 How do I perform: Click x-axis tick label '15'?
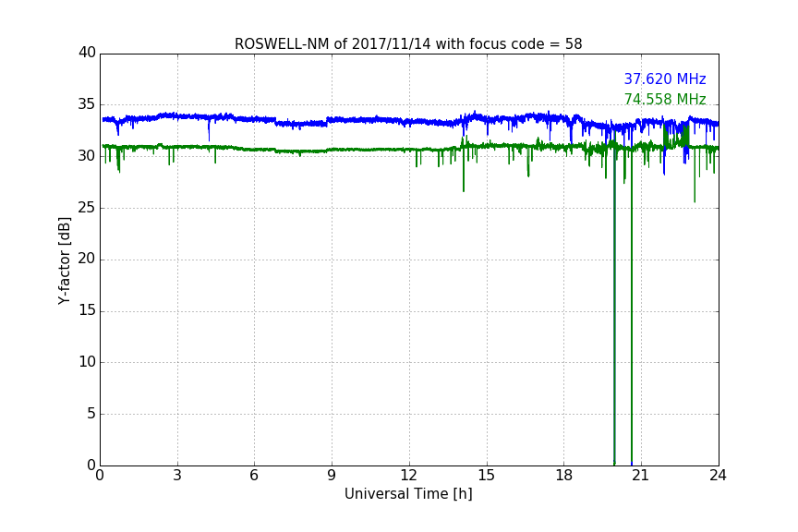(486, 476)
